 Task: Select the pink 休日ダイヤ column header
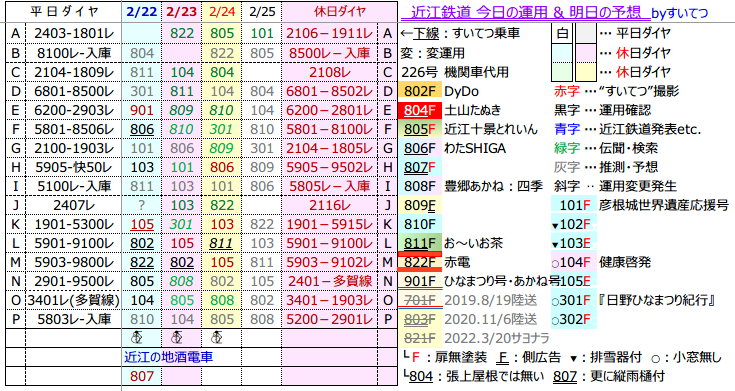340,12
